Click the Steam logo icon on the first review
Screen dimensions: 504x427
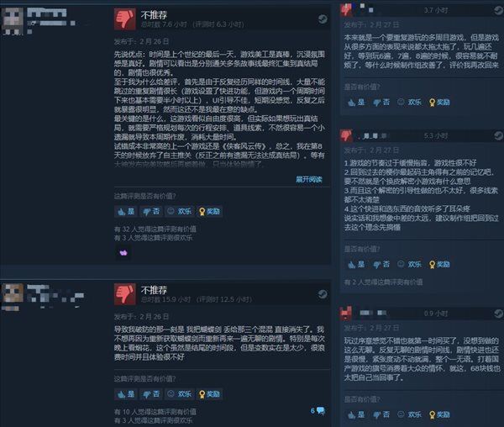point(323,19)
